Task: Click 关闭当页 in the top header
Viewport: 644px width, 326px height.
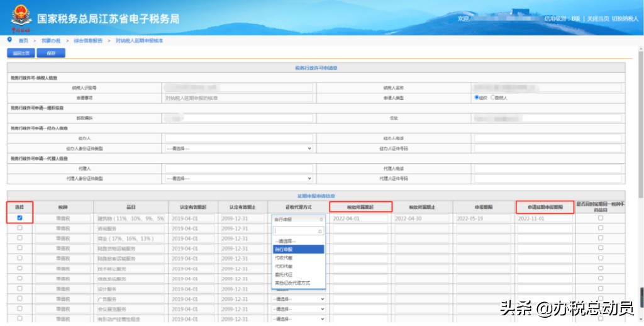Action: point(597,19)
